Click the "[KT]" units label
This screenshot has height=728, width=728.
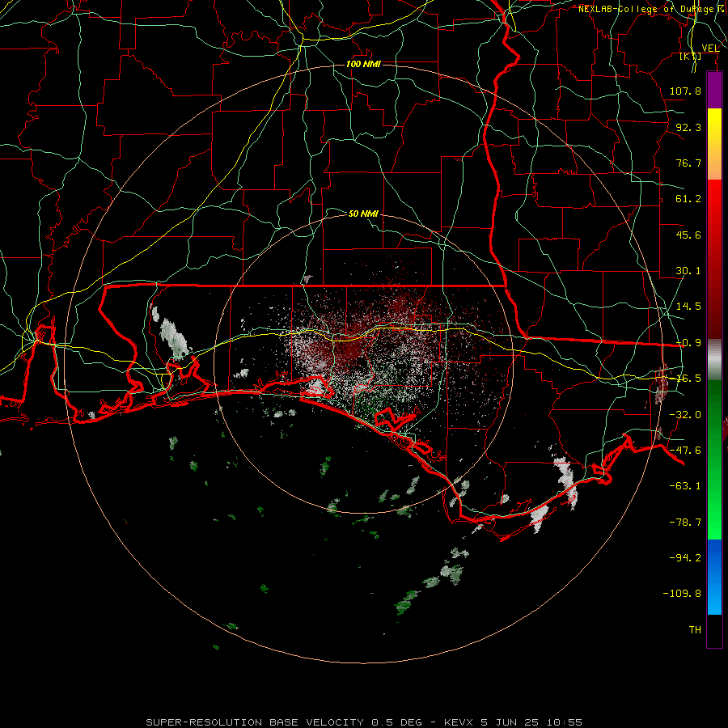[690, 56]
